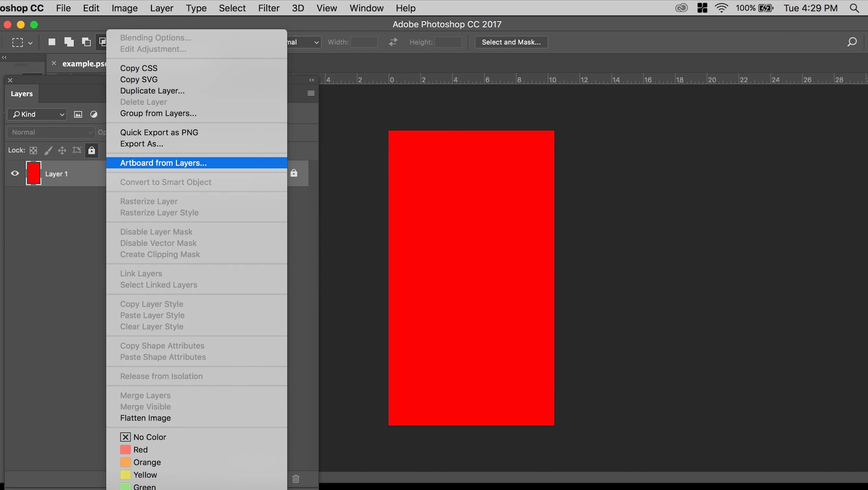This screenshot has height=490, width=868.
Task: Pick the Orange color label swatch
Action: pos(126,462)
